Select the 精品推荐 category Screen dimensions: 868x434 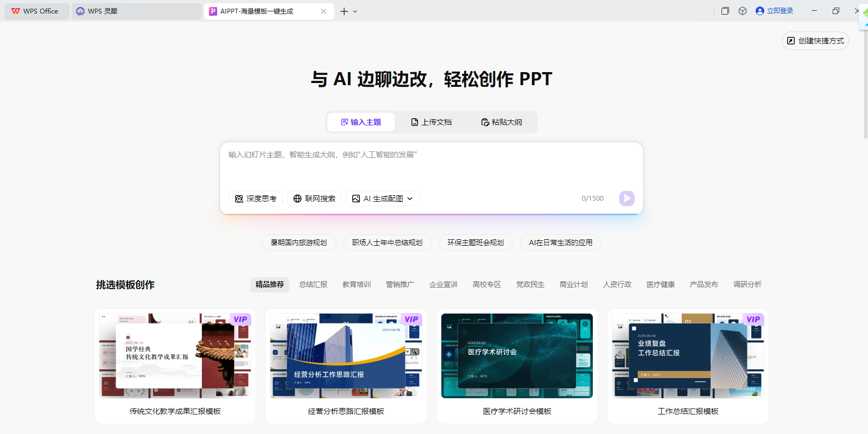(270, 284)
